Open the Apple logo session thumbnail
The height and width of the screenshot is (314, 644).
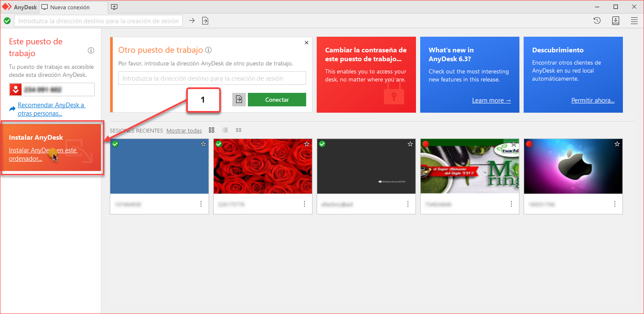pyautogui.click(x=573, y=166)
